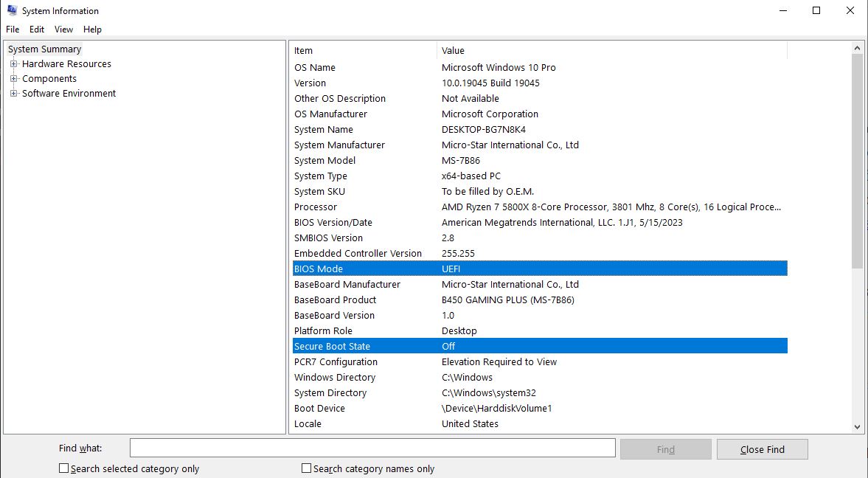This screenshot has width=868, height=478.
Task: Click the Find button
Action: click(x=665, y=449)
